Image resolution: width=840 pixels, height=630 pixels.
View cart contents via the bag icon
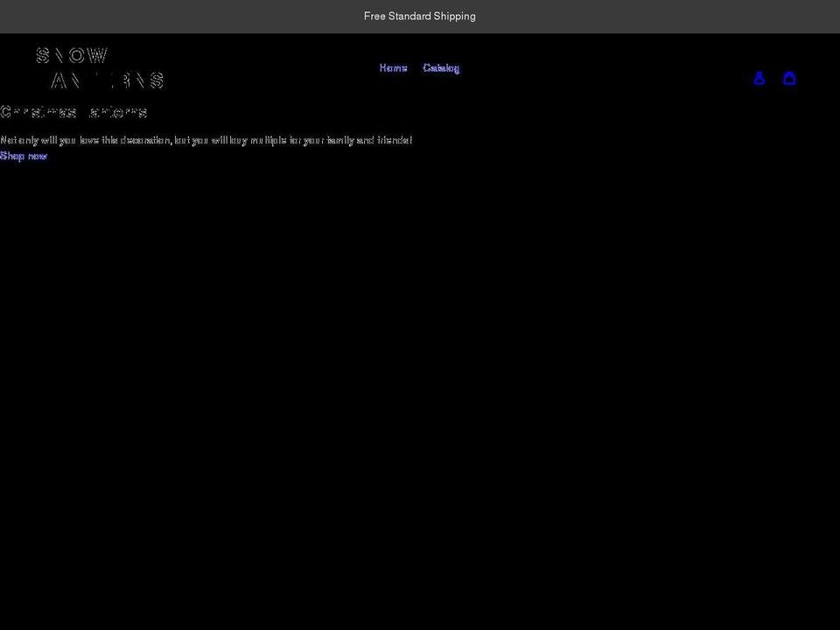(790, 79)
